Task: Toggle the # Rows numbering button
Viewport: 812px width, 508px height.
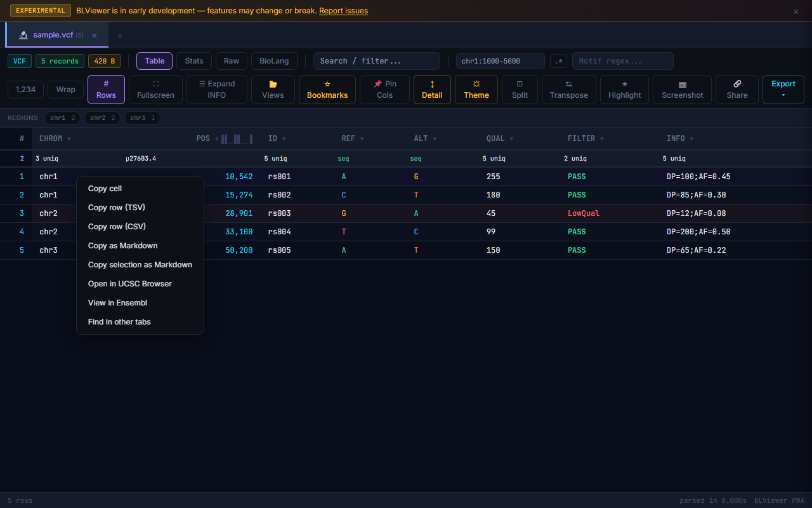Action: [x=106, y=90]
